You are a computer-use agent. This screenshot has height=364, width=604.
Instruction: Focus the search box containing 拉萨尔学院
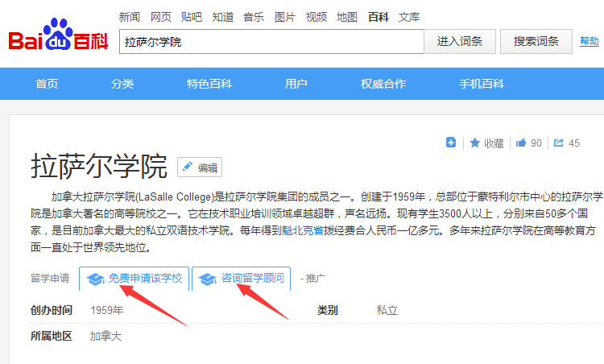point(271,41)
